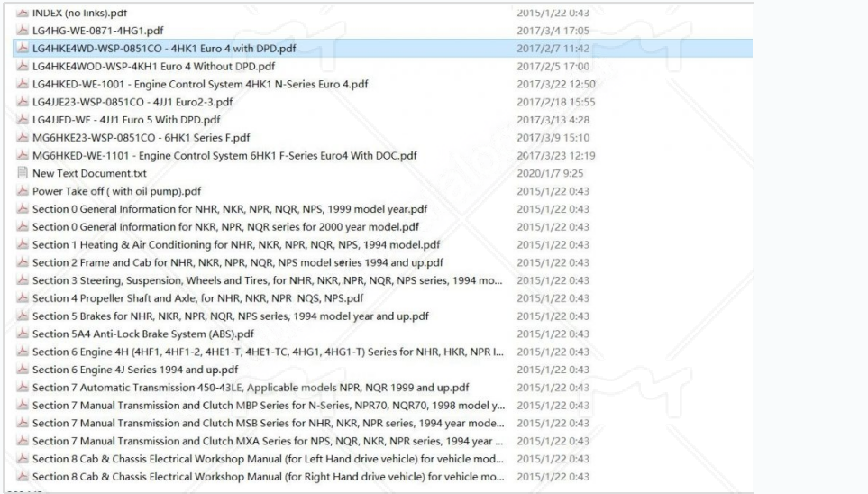The image size is (868, 494).
Task: Click PDF icon of Section 6 Engine 4J Series
Action: point(23,369)
